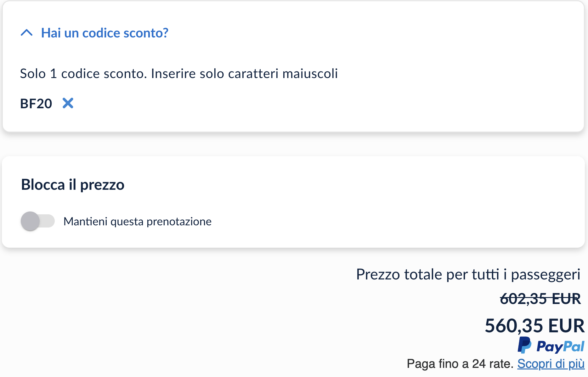This screenshot has width=588, height=377.
Task: Click the track of the "Mantieni questa prenotazione" switch
Action: [x=48, y=221]
